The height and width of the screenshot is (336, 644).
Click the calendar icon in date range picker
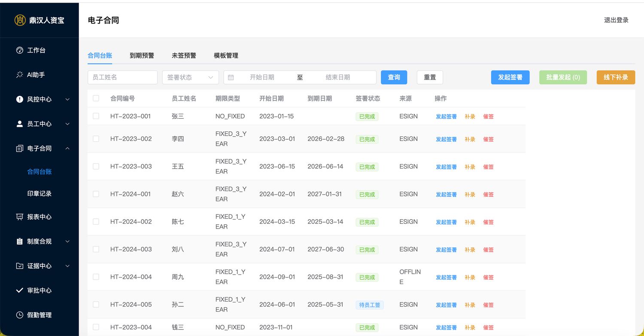[231, 77]
